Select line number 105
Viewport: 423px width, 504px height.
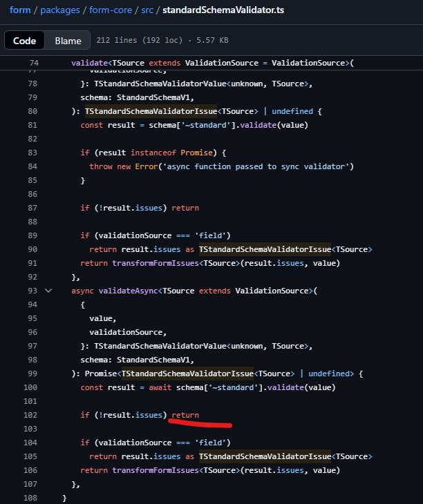pyautogui.click(x=30, y=456)
